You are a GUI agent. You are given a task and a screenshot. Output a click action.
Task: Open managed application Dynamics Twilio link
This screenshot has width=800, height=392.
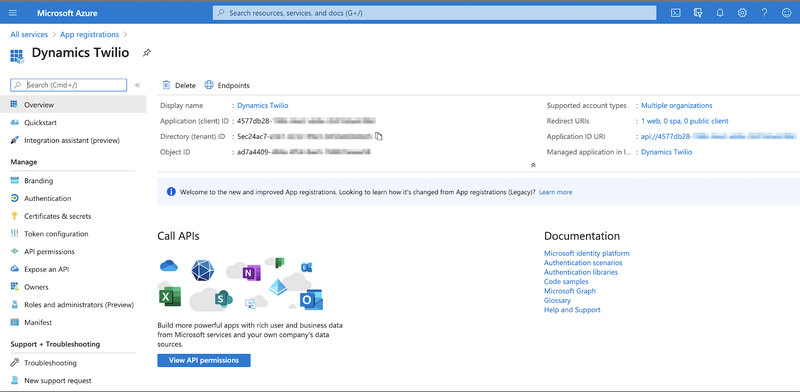666,152
